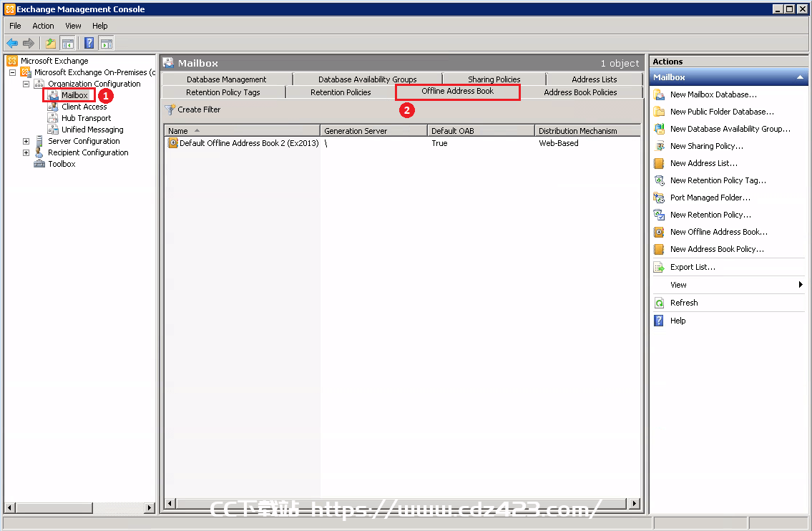Switch to the Retention Policy Tags tab
812x531 pixels.
[x=223, y=92]
